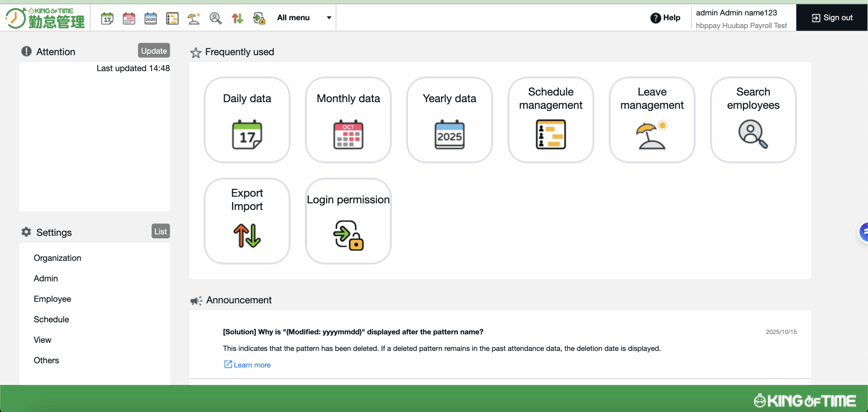
Task: Click the Sign out button
Action: 832,18
